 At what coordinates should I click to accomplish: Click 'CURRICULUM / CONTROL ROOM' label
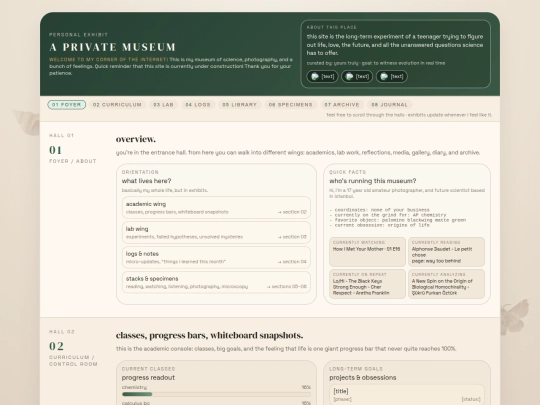click(73, 361)
